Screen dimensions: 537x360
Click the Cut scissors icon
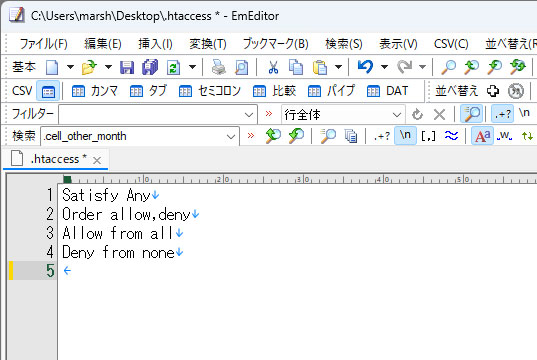tap(273, 67)
